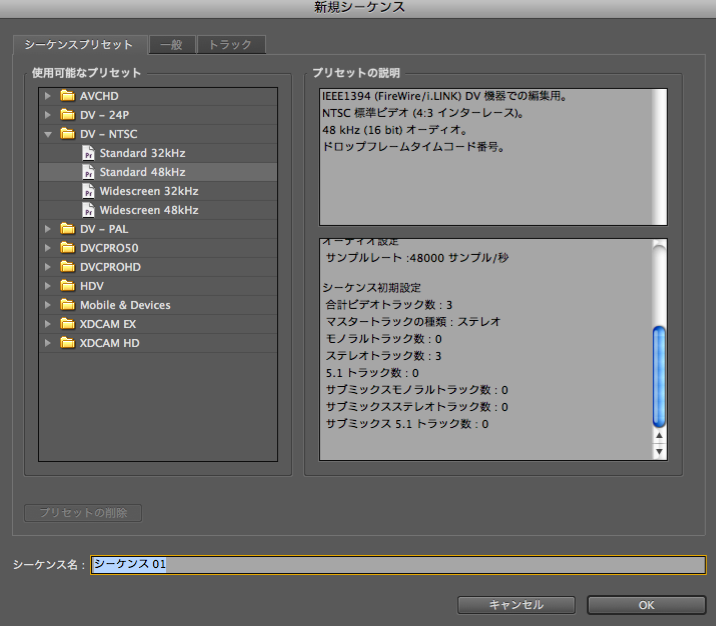Expand the DVCPROHD preset folder
The height and width of the screenshot is (626, 716).
pyautogui.click(x=47, y=267)
